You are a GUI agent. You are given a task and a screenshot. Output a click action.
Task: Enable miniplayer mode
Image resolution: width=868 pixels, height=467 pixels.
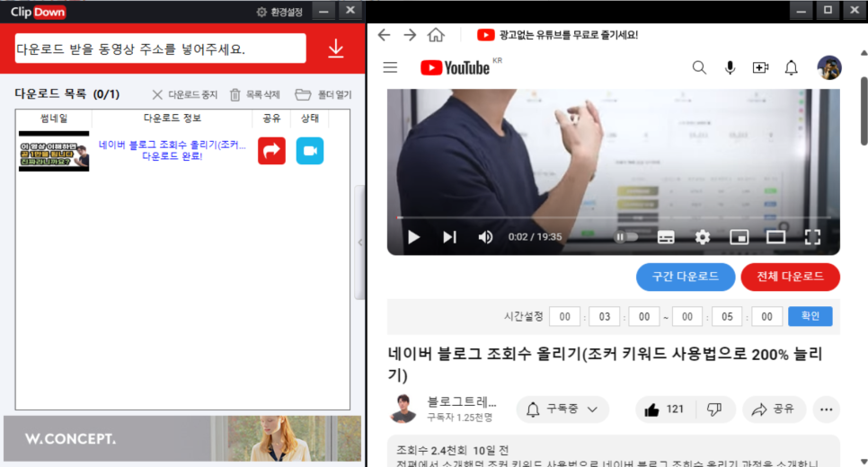739,237
